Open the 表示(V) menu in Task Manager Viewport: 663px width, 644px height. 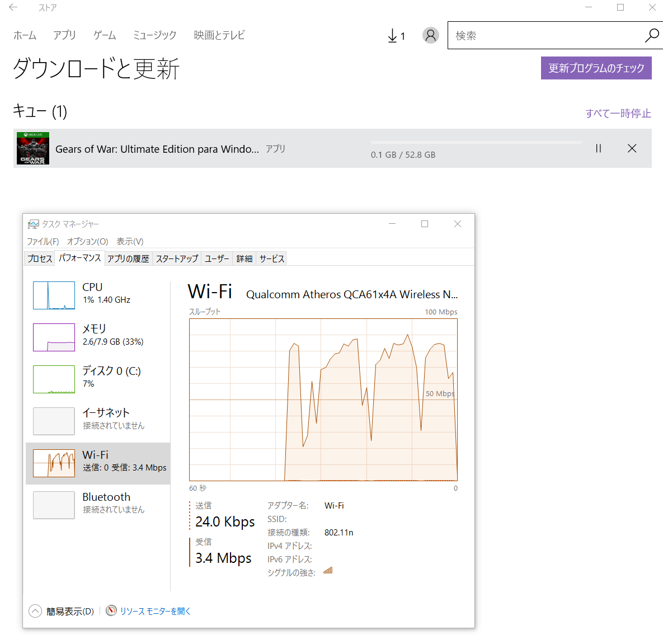click(x=130, y=242)
